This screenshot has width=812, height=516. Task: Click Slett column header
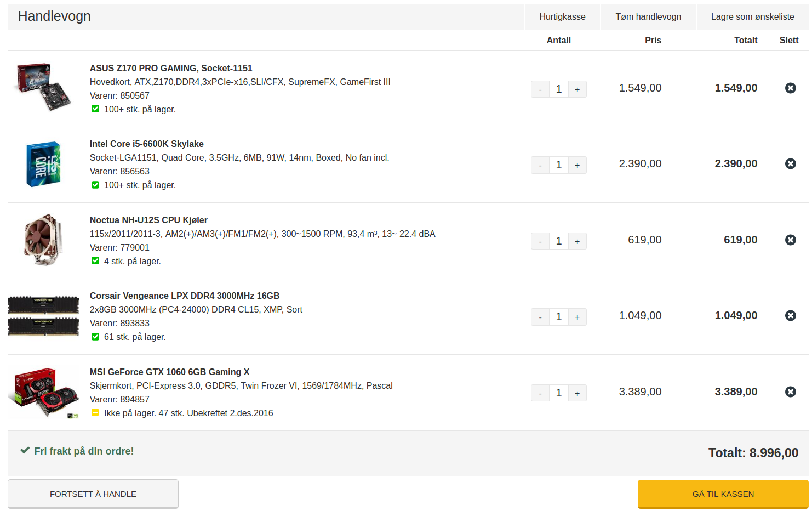789,40
